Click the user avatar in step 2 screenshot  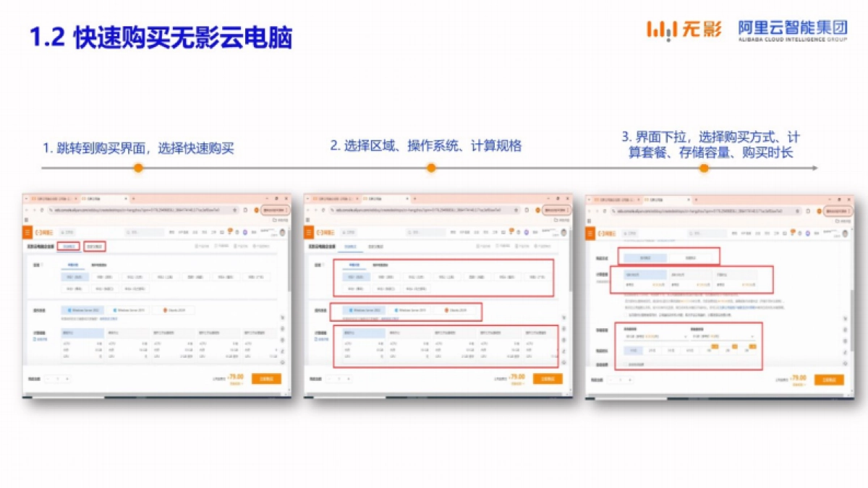click(x=563, y=233)
